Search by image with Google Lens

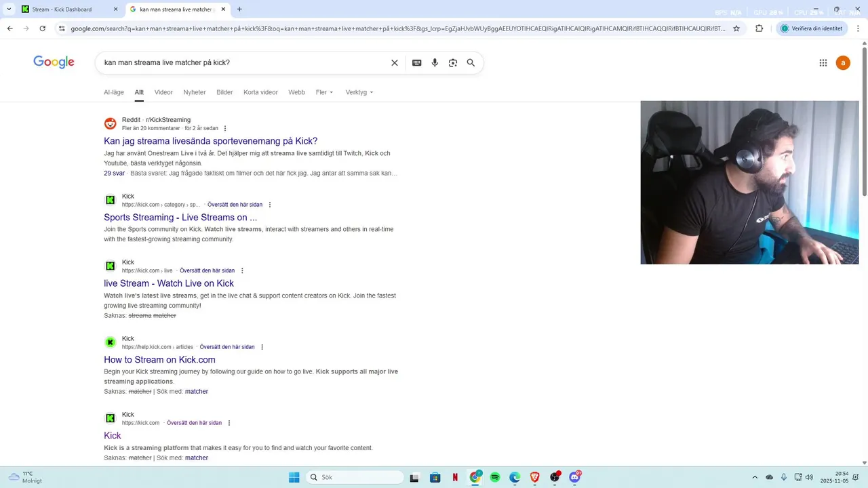452,62
